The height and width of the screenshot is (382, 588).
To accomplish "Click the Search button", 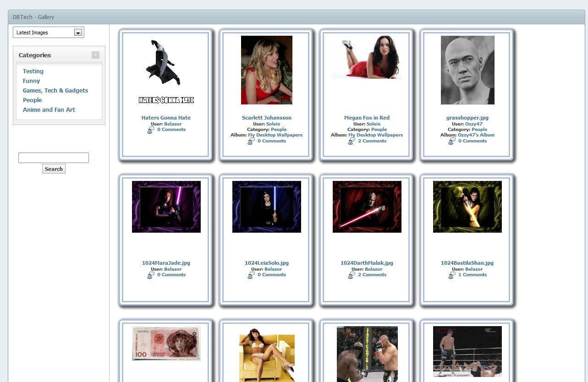I will (54, 169).
